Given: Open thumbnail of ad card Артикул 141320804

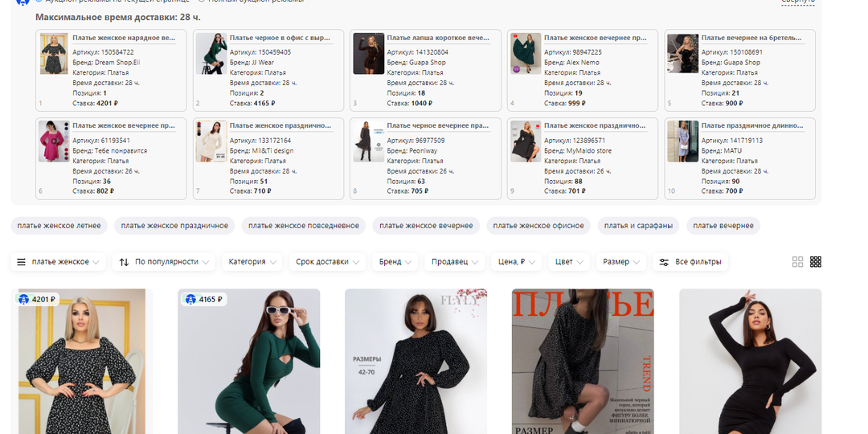Looking at the screenshot, I should tap(369, 54).
